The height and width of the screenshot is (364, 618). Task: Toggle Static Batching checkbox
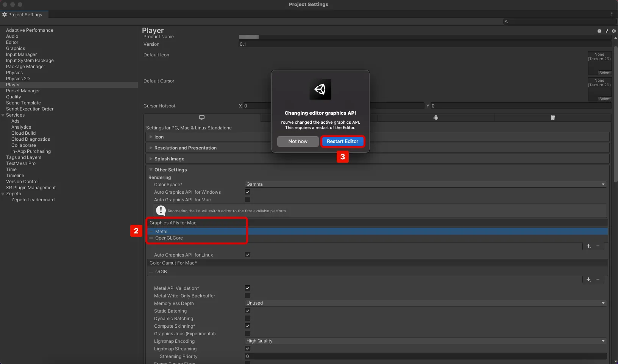pos(248,311)
